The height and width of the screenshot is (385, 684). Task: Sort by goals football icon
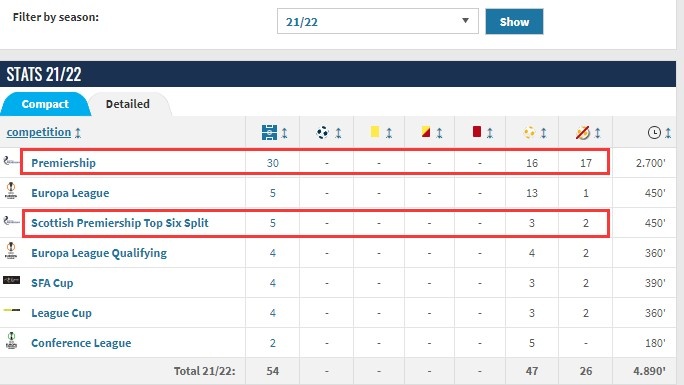323,132
